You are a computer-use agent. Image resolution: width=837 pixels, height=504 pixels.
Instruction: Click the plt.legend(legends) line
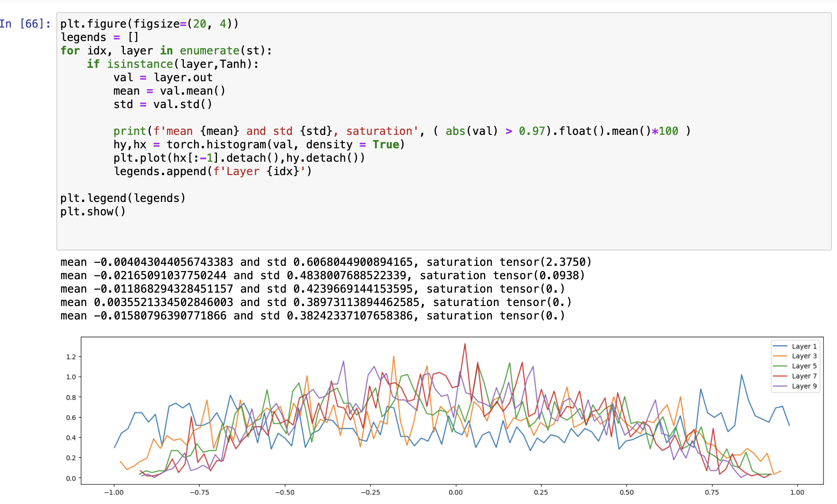pos(123,198)
